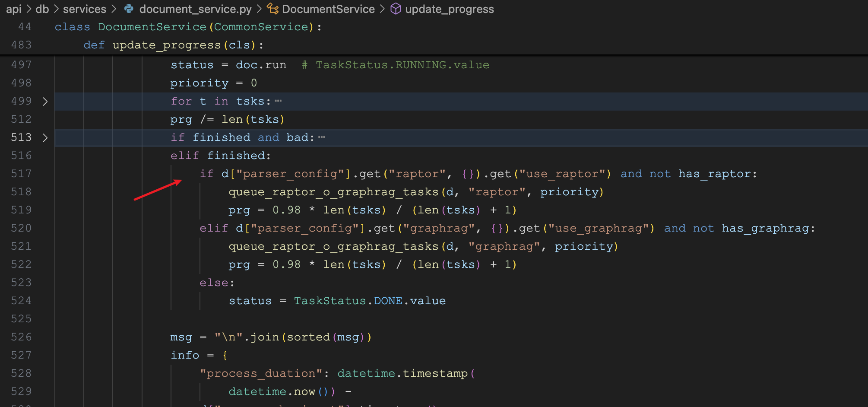Click '"use_raptor"' string literal
The width and height of the screenshot is (868, 407).
pos(562,174)
